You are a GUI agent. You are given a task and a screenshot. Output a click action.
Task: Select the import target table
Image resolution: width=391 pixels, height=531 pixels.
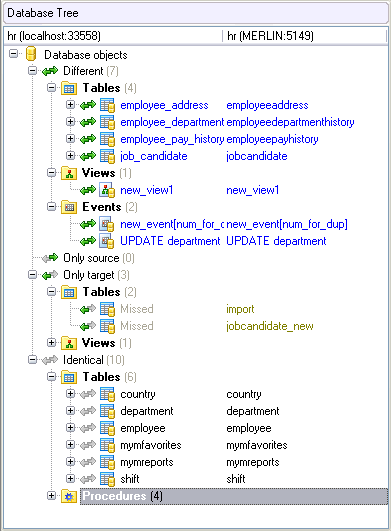click(240, 309)
